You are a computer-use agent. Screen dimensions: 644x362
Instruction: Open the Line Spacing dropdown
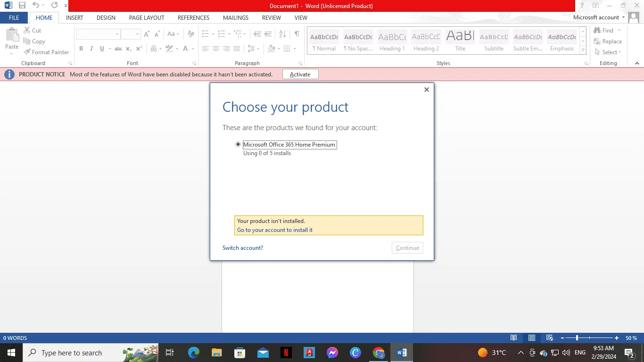coord(253,49)
